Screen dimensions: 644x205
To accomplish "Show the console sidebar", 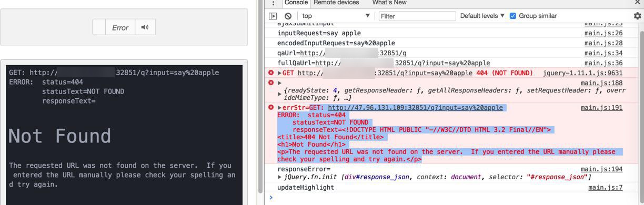I will coord(273,16).
